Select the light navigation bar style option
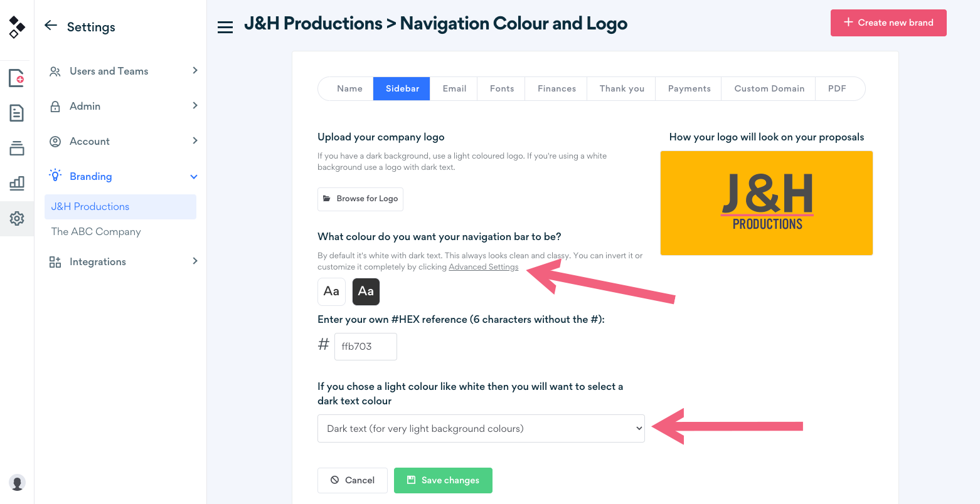The height and width of the screenshot is (504, 980). [x=331, y=291]
